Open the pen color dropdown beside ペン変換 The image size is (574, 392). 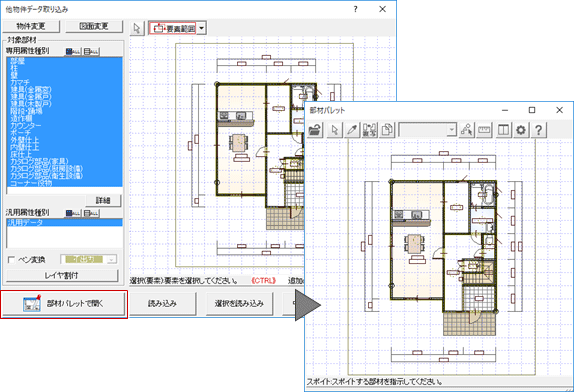click(112, 260)
